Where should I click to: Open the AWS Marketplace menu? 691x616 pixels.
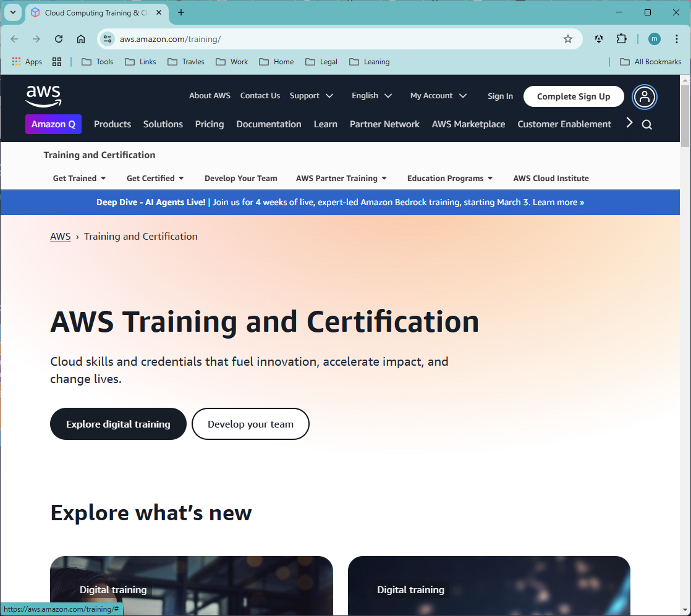[x=468, y=124]
